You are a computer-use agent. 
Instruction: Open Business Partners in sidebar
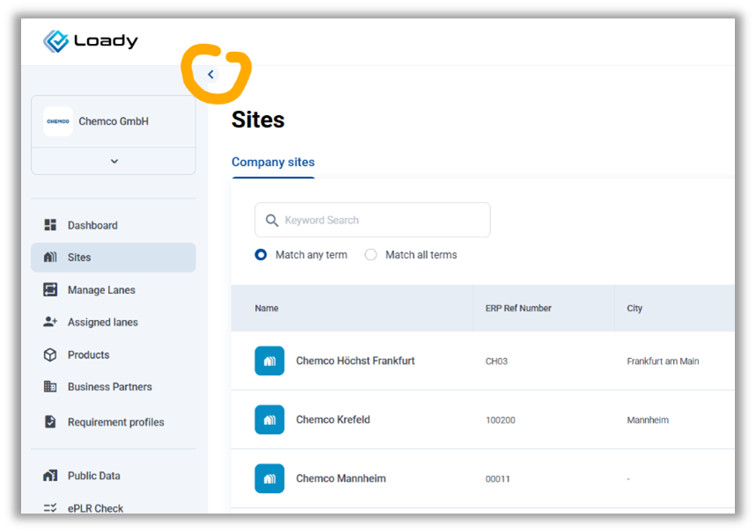(110, 387)
